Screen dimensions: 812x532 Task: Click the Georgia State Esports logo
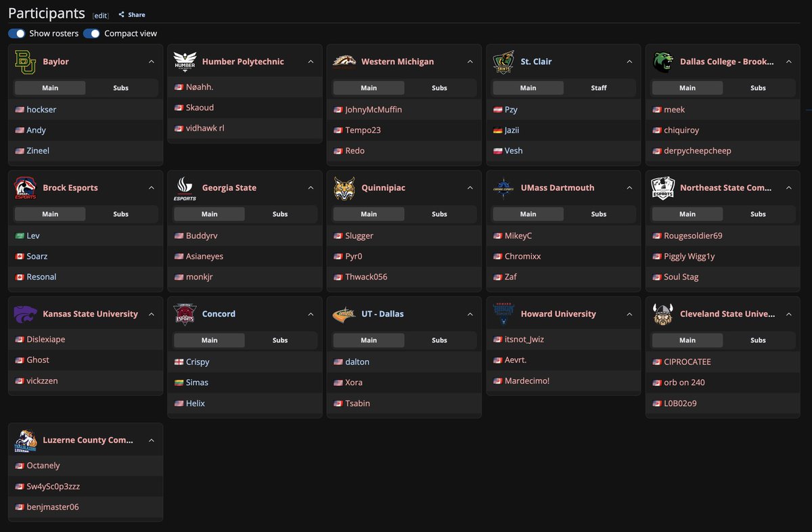185,188
